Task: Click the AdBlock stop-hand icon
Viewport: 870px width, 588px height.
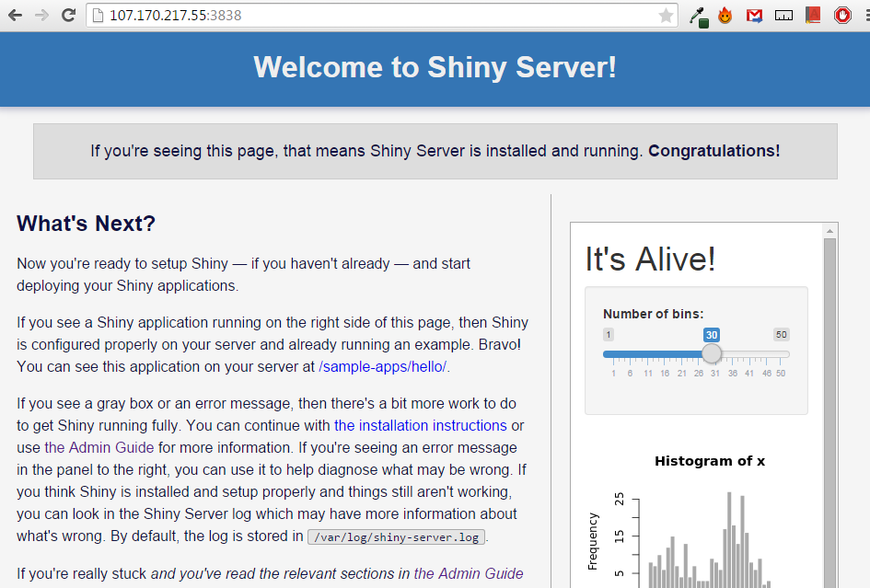Action: coord(842,16)
